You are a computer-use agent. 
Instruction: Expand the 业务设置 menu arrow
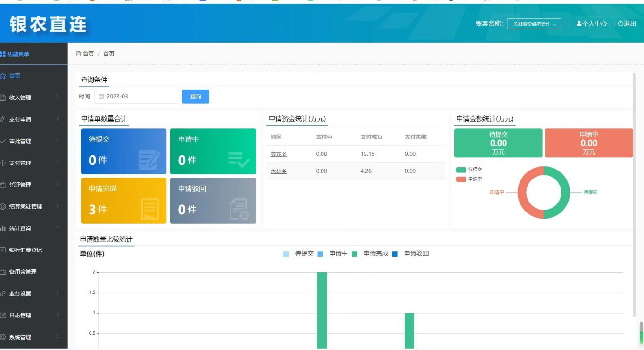pyautogui.click(x=58, y=293)
